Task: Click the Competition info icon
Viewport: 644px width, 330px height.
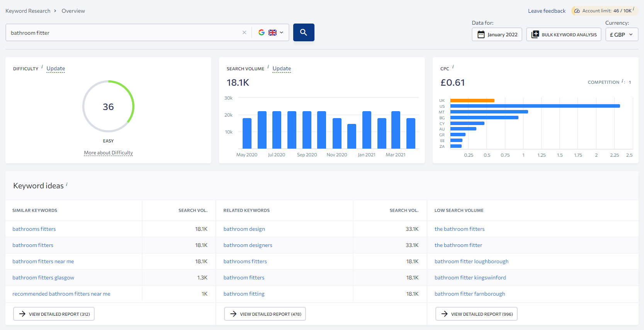Action: (x=622, y=81)
